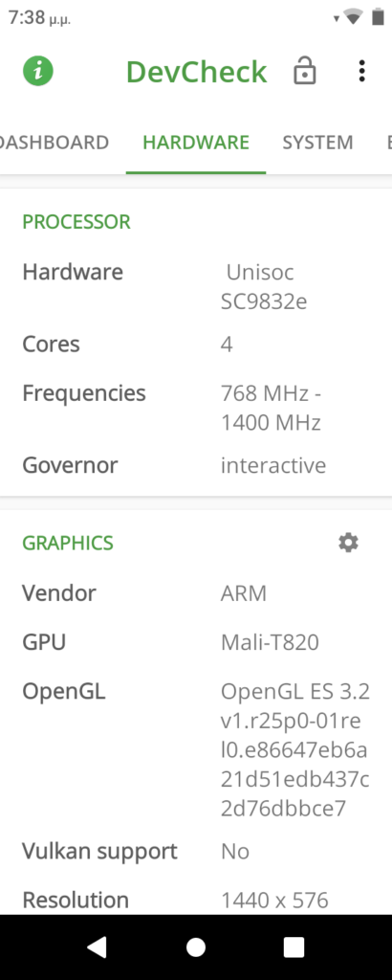Image resolution: width=392 pixels, height=980 pixels.
Task: Tap Android home circle button
Action: click(196, 947)
